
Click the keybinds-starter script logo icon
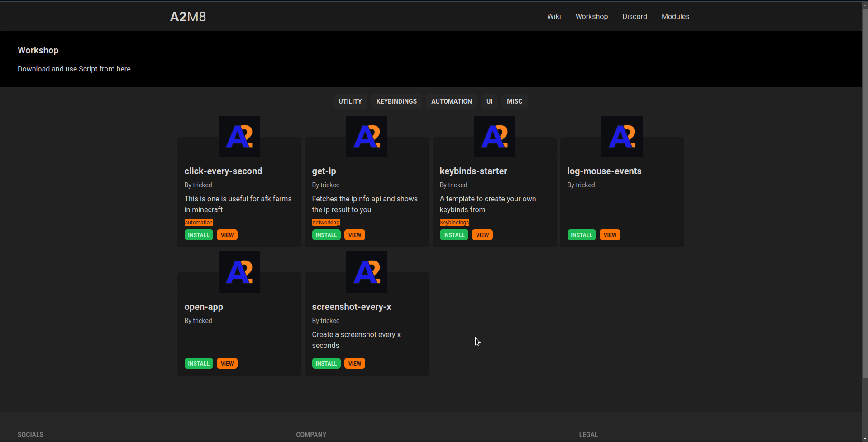point(494,136)
